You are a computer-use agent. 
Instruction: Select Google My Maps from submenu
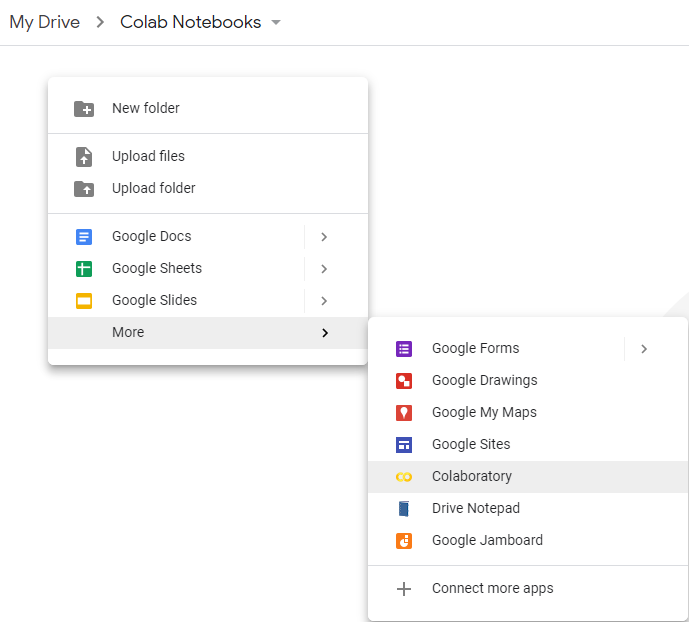pyautogui.click(x=528, y=413)
